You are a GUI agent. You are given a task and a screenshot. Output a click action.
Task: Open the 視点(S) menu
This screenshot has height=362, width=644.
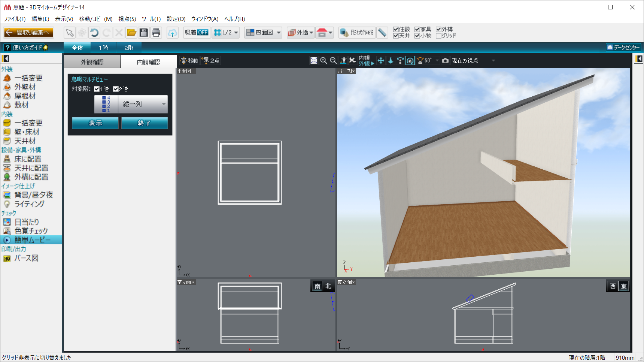tap(127, 19)
